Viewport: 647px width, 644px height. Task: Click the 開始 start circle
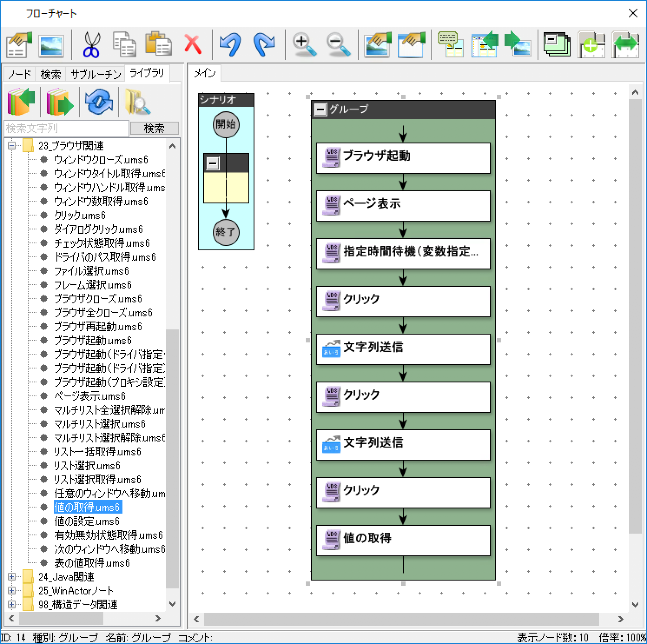tap(226, 124)
